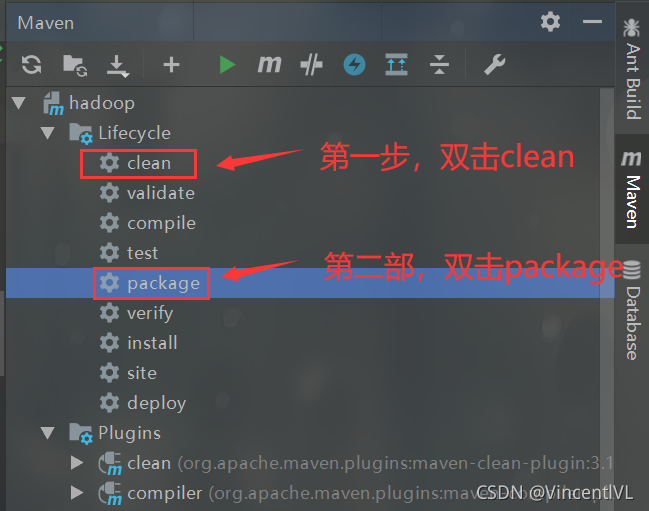Click Reload All Maven Projects icon
This screenshot has height=511, width=649.
point(31,65)
